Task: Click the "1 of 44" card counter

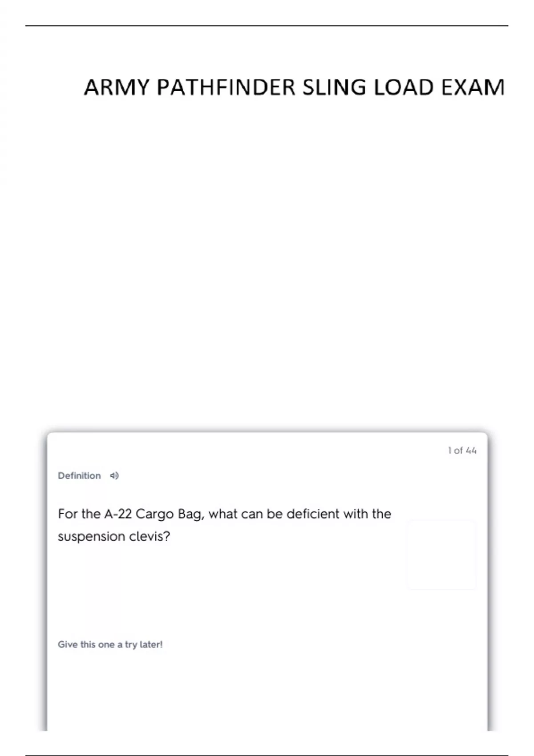Action: click(x=462, y=450)
